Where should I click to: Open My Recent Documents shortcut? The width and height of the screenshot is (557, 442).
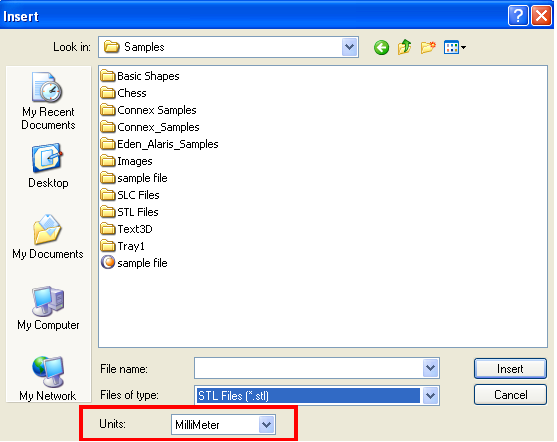click(x=48, y=101)
